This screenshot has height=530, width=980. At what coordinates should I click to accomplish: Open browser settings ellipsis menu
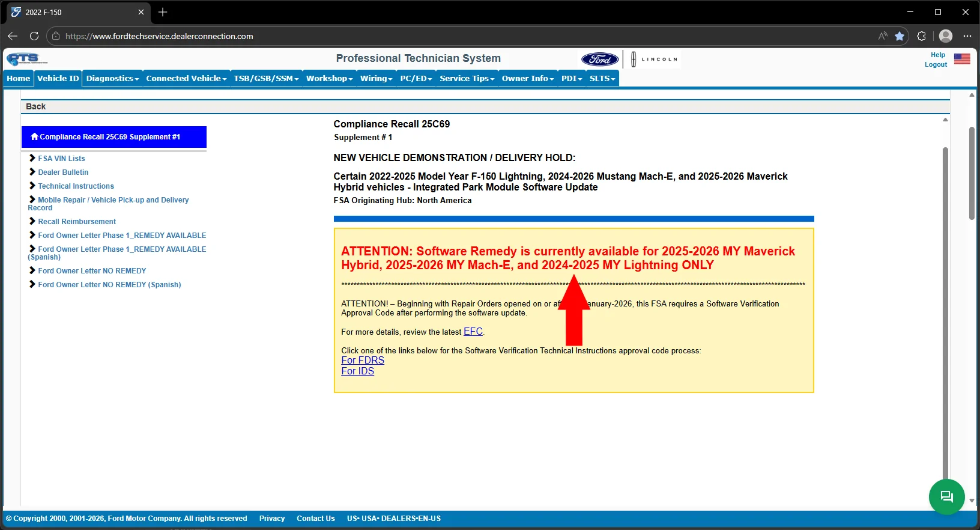tap(967, 36)
